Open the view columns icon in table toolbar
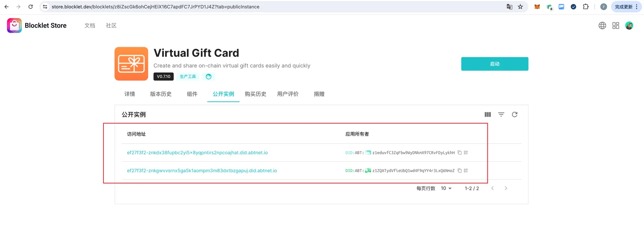Screen dimensions: 644x234 (x=488, y=115)
